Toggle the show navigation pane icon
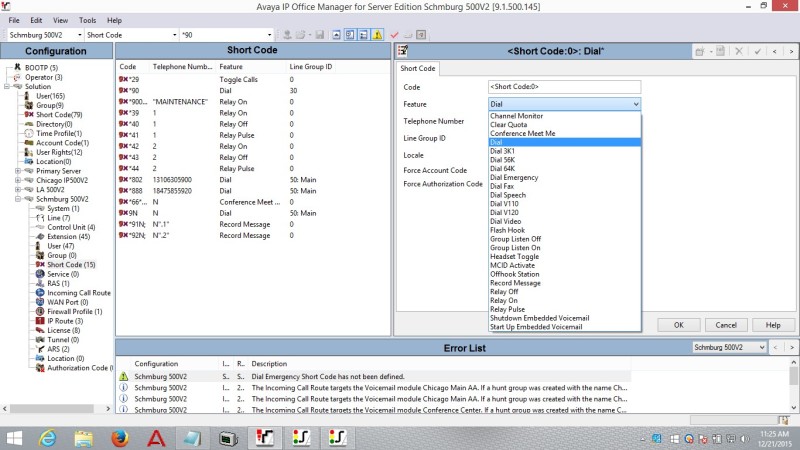 (x=350, y=35)
